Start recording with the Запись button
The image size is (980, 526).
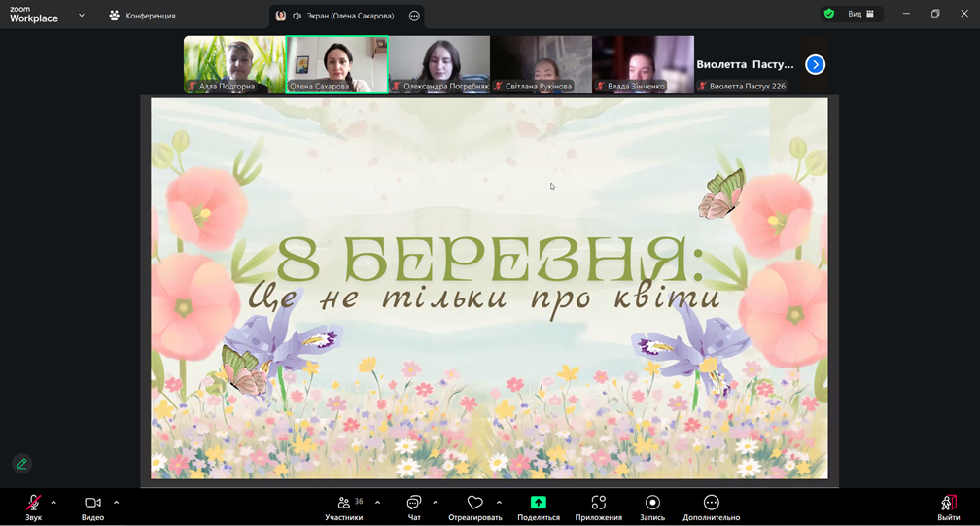[652, 503]
